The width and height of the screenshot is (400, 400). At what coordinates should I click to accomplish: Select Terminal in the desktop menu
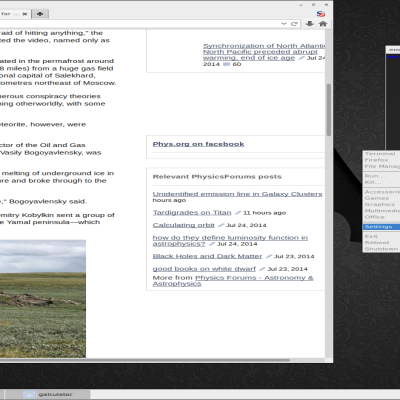[x=382, y=154]
